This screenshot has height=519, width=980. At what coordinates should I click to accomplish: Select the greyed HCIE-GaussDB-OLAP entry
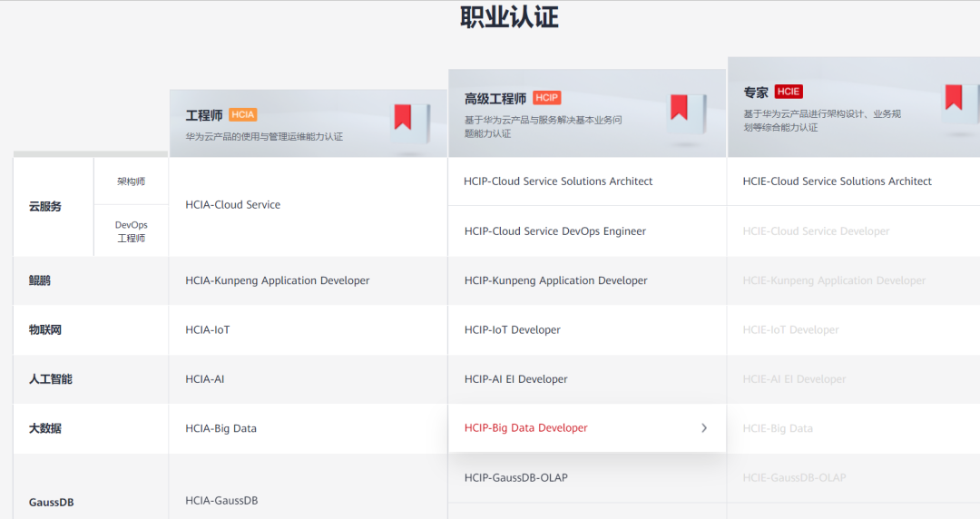[x=794, y=478]
